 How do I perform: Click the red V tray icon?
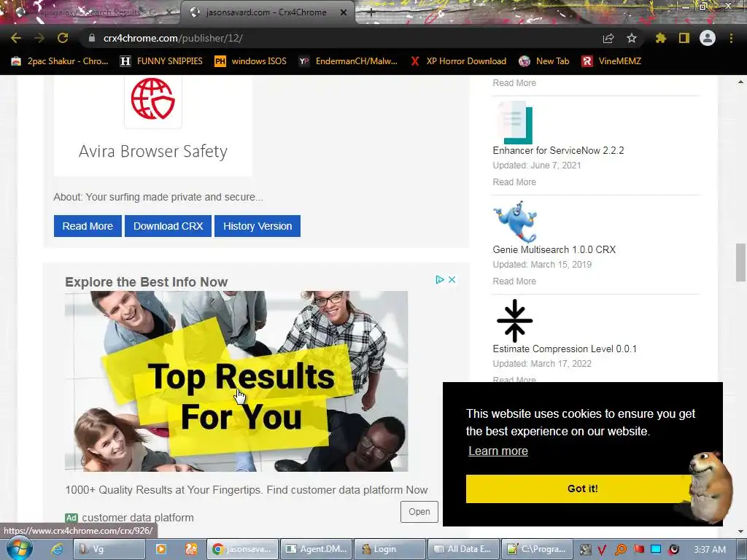point(602,550)
